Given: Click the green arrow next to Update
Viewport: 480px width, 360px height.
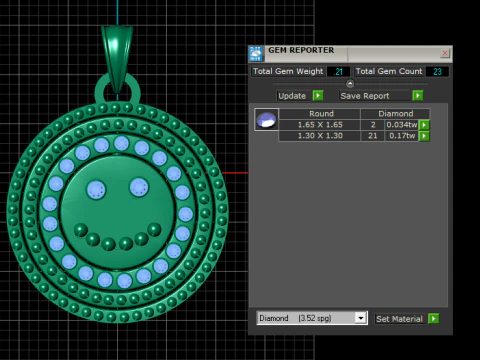Looking at the screenshot, I should pyautogui.click(x=318, y=96).
